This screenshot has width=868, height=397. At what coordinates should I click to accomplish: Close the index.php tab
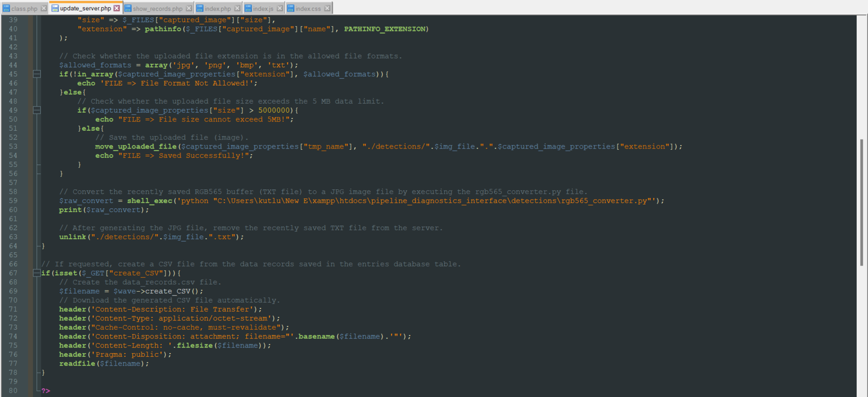point(237,8)
